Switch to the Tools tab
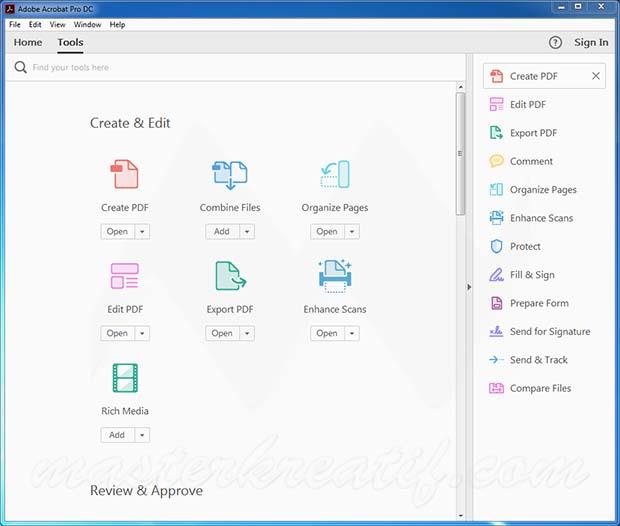 point(70,42)
